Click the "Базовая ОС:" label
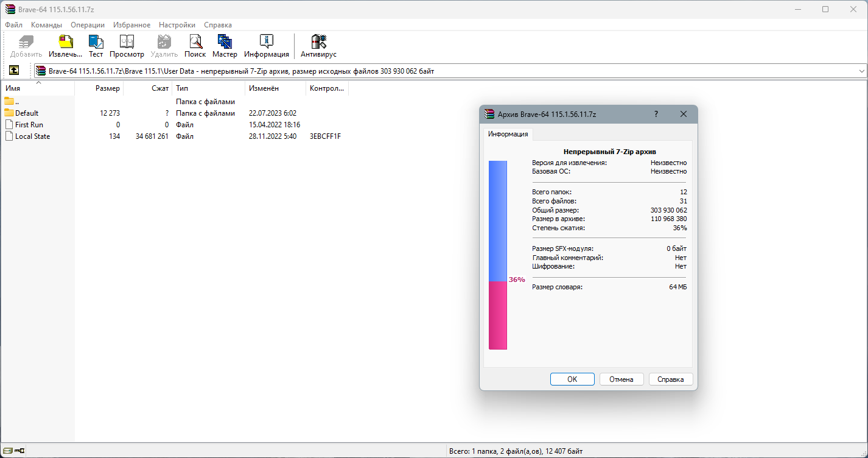Image resolution: width=868 pixels, height=458 pixels. coord(551,172)
